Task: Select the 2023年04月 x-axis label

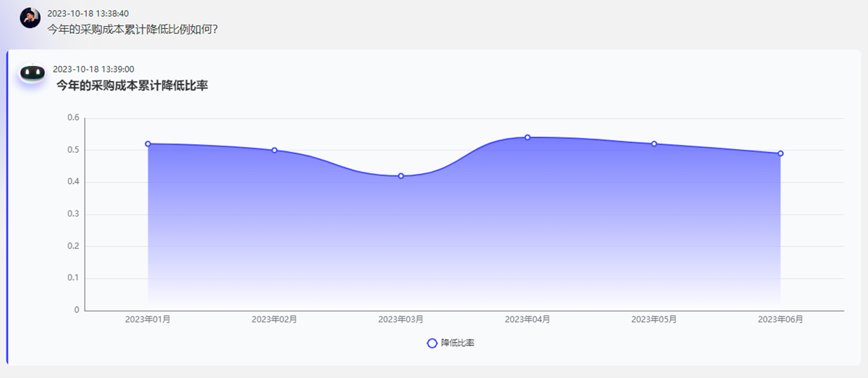Action: (527, 319)
